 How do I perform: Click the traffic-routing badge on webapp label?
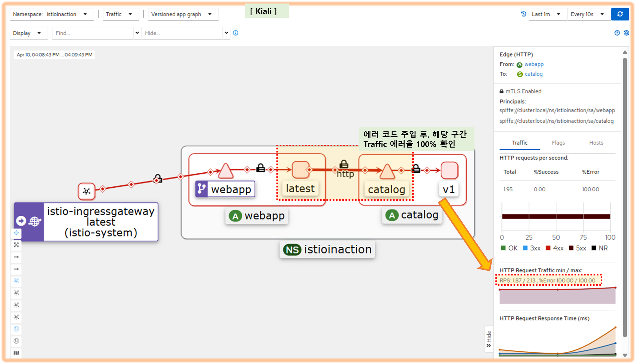coord(202,189)
